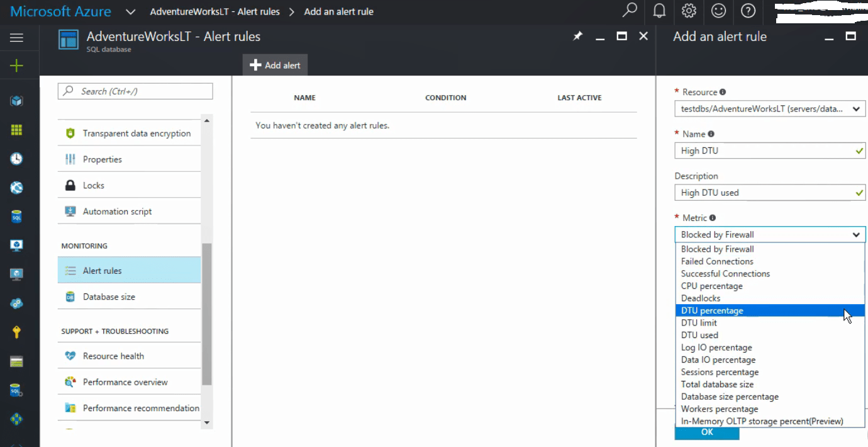Open the globe App Services sidebar icon

pos(17,188)
